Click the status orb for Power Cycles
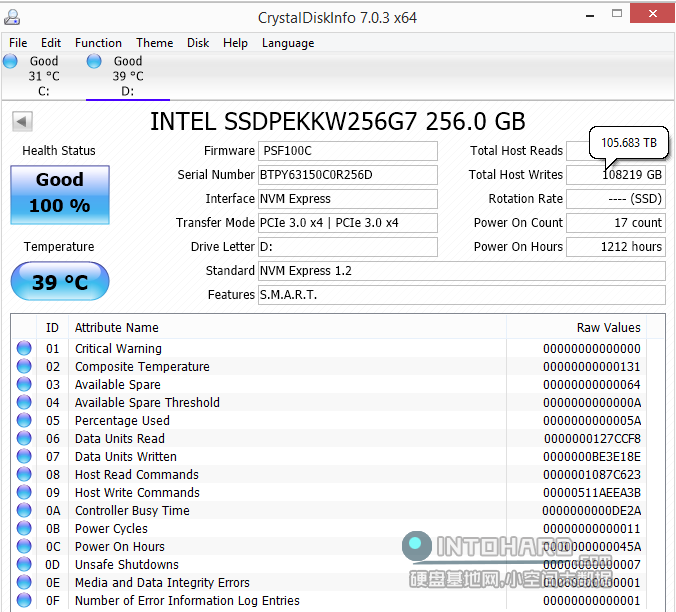This screenshot has height=612, width=676. (24, 528)
